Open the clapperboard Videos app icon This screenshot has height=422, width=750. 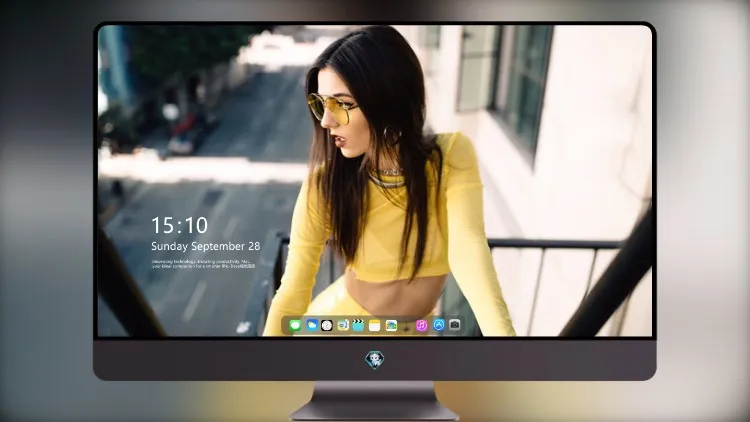358,325
